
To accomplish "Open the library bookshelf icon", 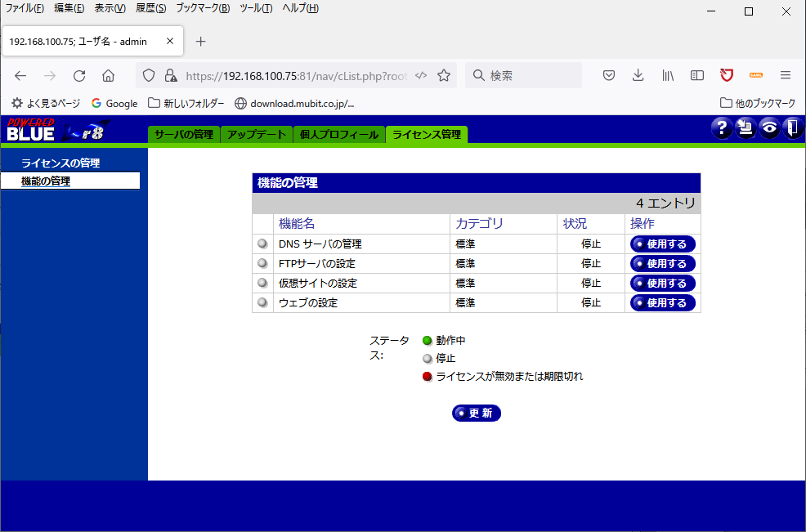I will pyautogui.click(x=667, y=76).
